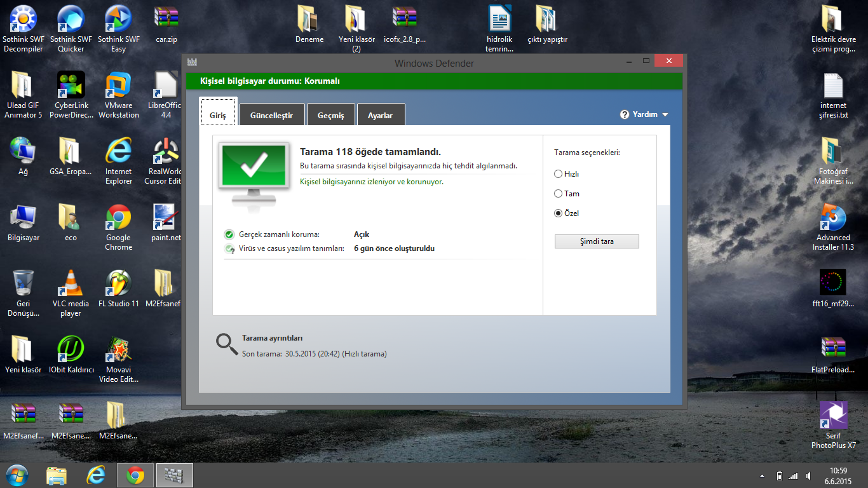Open the Start button on taskbar
Viewport: 868px width, 488px height.
(x=17, y=475)
